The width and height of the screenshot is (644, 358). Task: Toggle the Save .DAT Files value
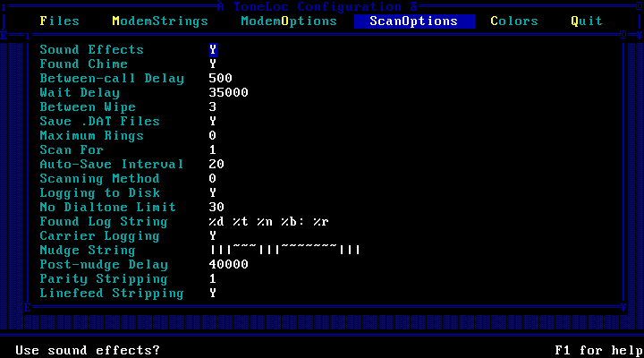213,122
